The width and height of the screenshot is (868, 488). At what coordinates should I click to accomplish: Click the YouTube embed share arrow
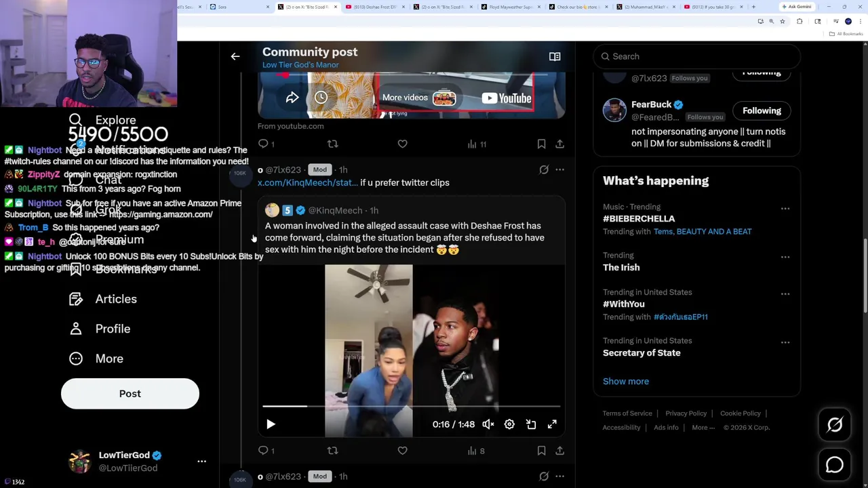292,98
